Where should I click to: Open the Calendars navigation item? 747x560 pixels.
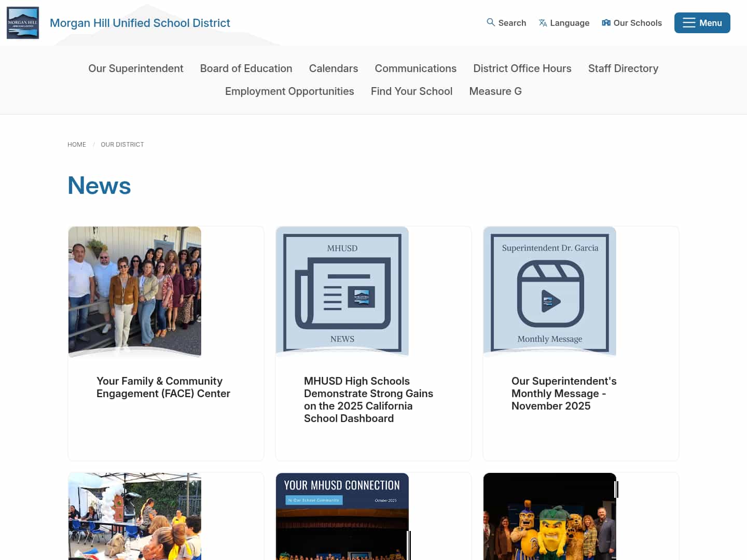tap(333, 68)
